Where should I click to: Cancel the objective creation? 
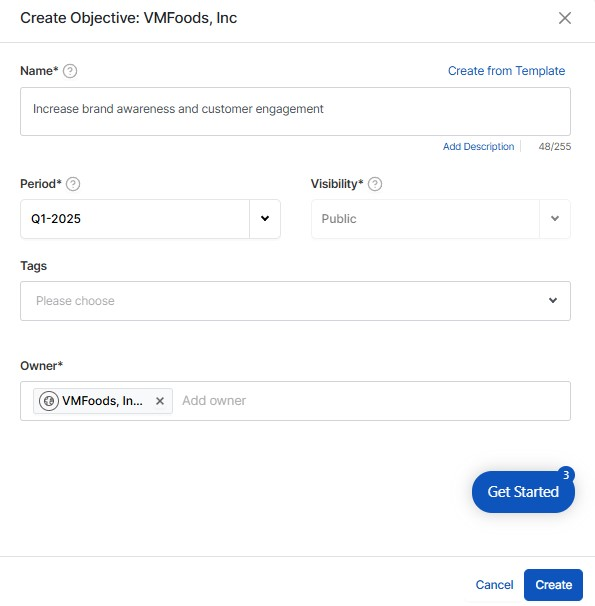(x=495, y=585)
